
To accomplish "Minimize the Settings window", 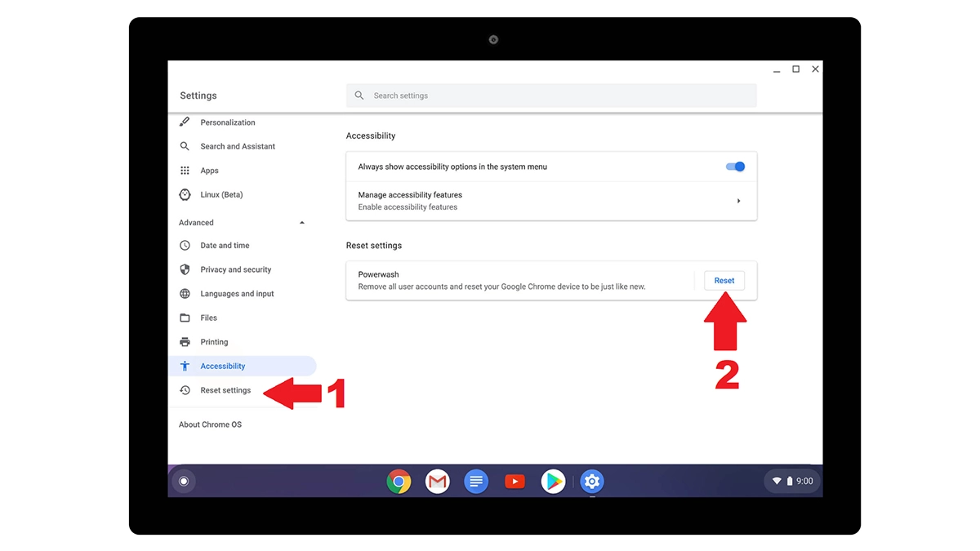I will (776, 70).
